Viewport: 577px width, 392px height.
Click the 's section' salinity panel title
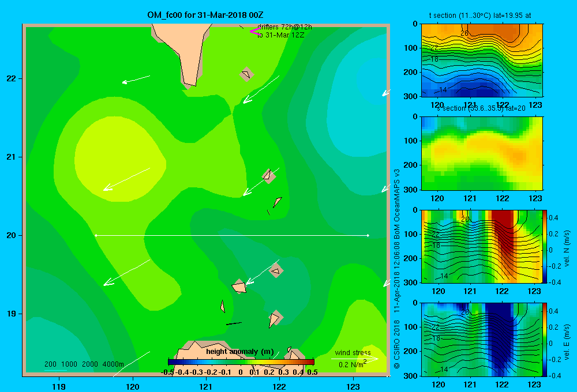click(481, 108)
